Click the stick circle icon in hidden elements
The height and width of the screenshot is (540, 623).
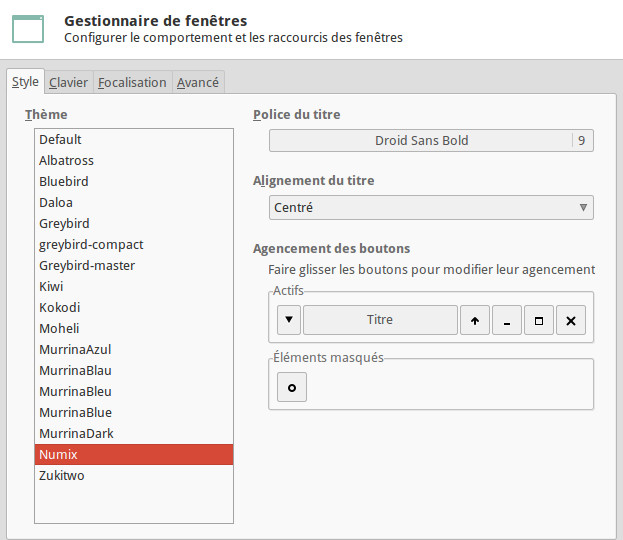point(292,388)
